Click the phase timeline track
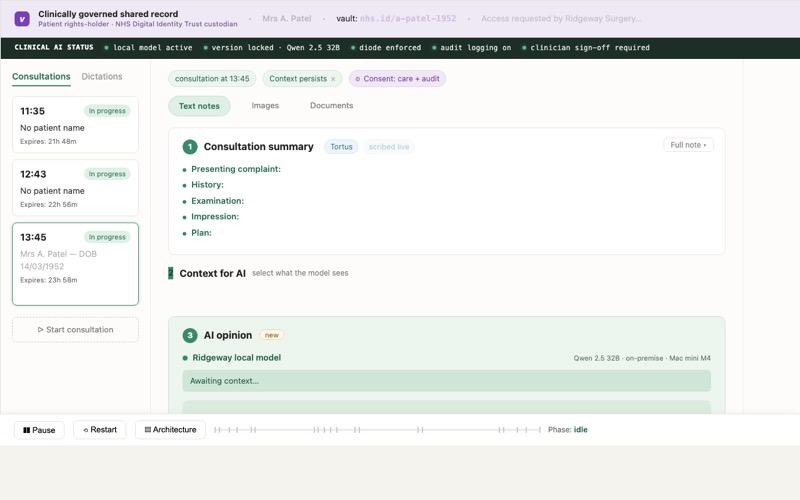The height and width of the screenshot is (500, 800). coord(377,430)
